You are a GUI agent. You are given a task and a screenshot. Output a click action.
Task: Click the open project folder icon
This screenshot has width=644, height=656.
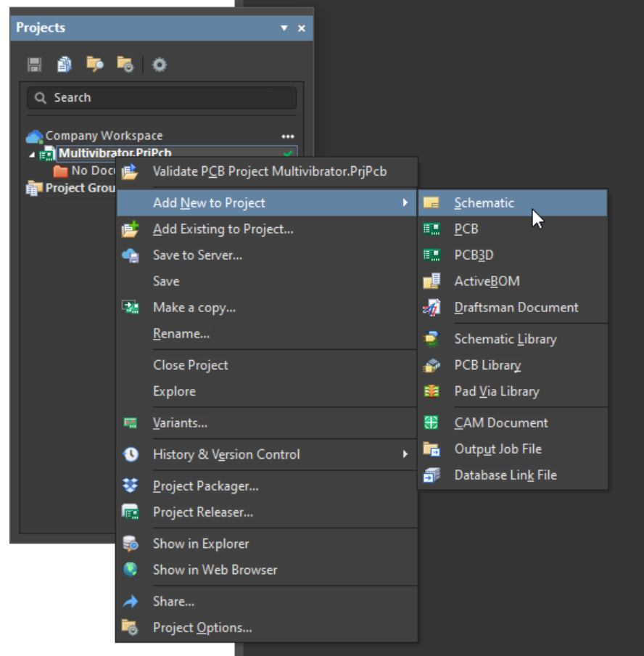(x=95, y=65)
